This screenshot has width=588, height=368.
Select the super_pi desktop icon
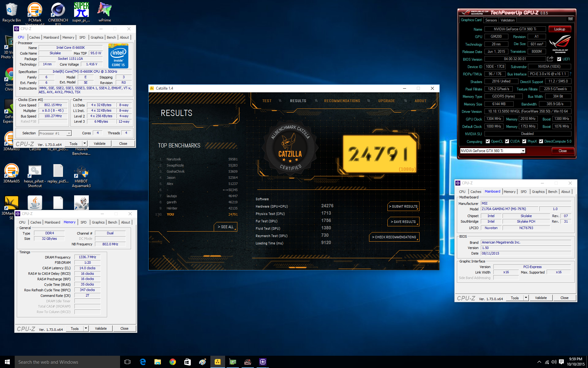81,12
